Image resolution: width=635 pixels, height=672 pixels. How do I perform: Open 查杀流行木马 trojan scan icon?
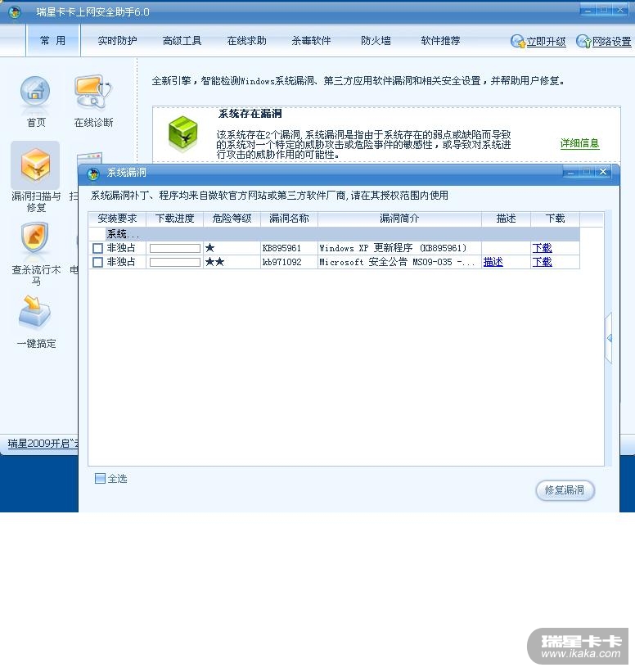[x=35, y=237]
